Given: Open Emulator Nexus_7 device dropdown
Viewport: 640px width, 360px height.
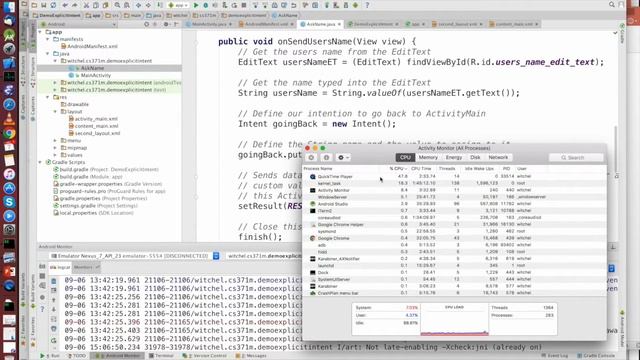Looking at the screenshot, I should pyautogui.click(x=135, y=256).
